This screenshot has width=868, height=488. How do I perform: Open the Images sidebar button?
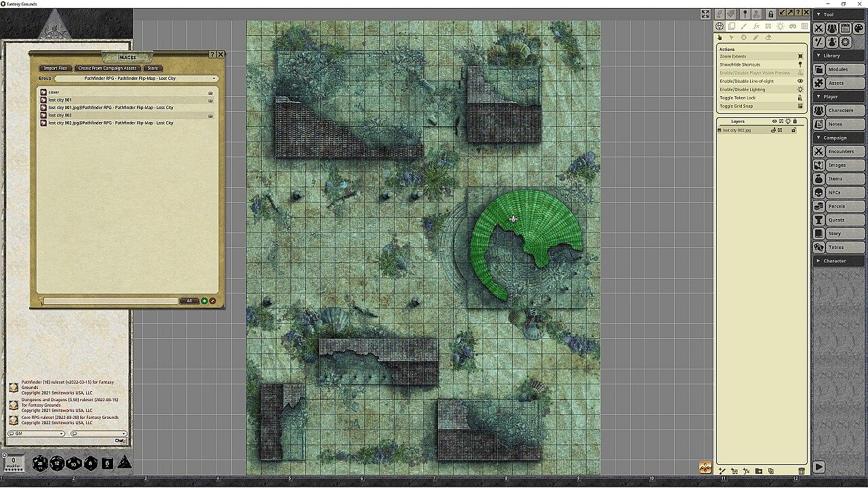[x=839, y=165]
